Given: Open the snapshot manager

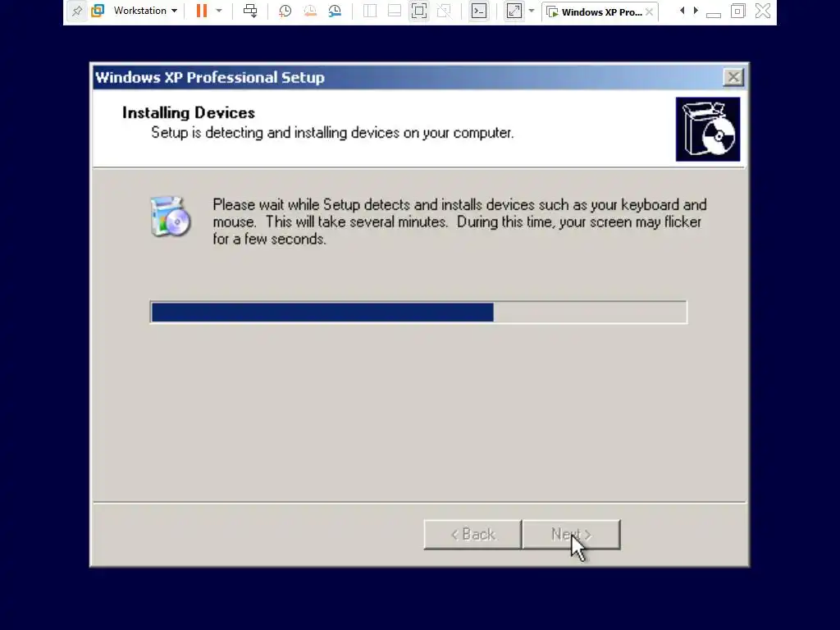Looking at the screenshot, I should (x=335, y=11).
